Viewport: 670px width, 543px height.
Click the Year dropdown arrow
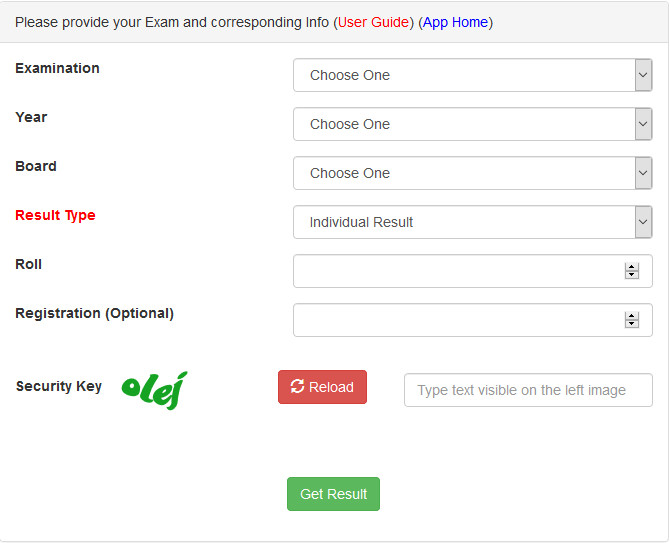pyautogui.click(x=643, y=124)
